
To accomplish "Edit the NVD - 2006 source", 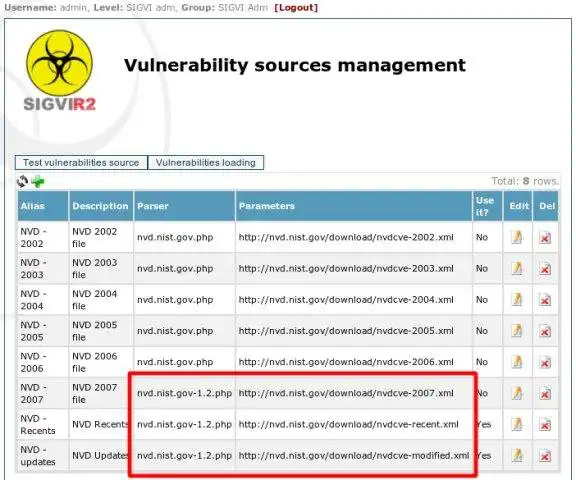I will pyautogui.click(x=517, y=362).
